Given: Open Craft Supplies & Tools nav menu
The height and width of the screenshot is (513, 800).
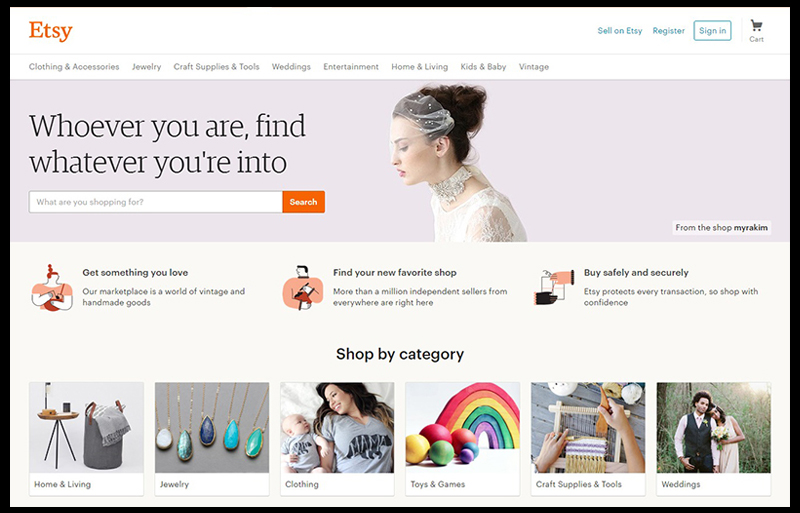Looking at the screenshot, I should (216, 67).
